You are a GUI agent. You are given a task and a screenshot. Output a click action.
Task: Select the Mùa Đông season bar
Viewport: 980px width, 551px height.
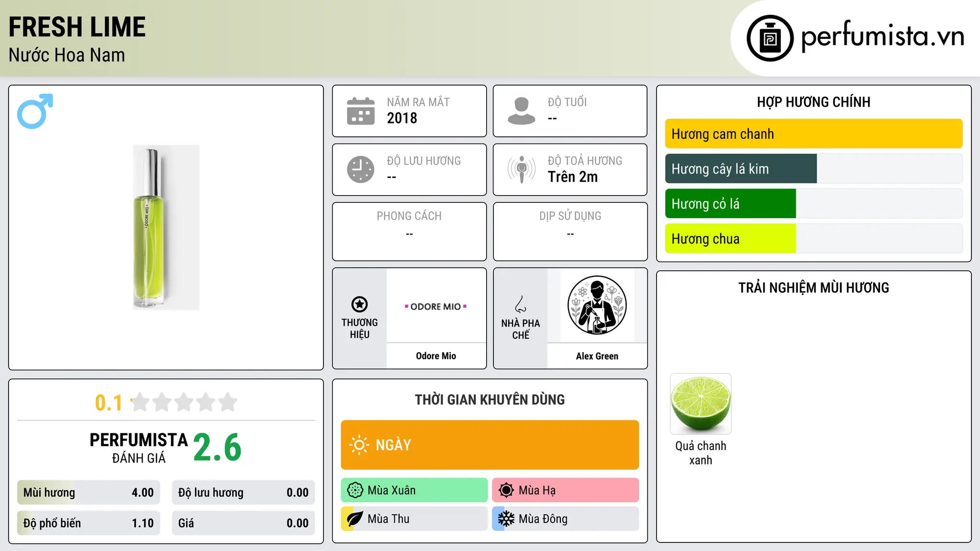[566, 519]
